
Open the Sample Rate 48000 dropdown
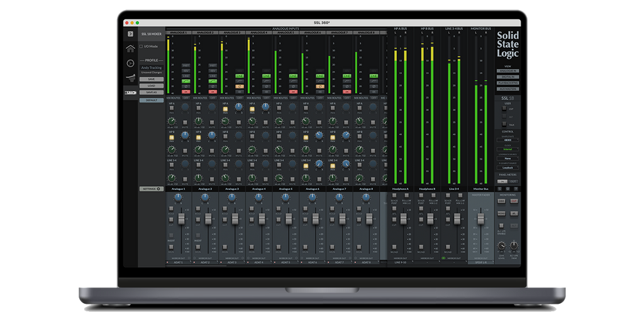[x=508, y=140]
